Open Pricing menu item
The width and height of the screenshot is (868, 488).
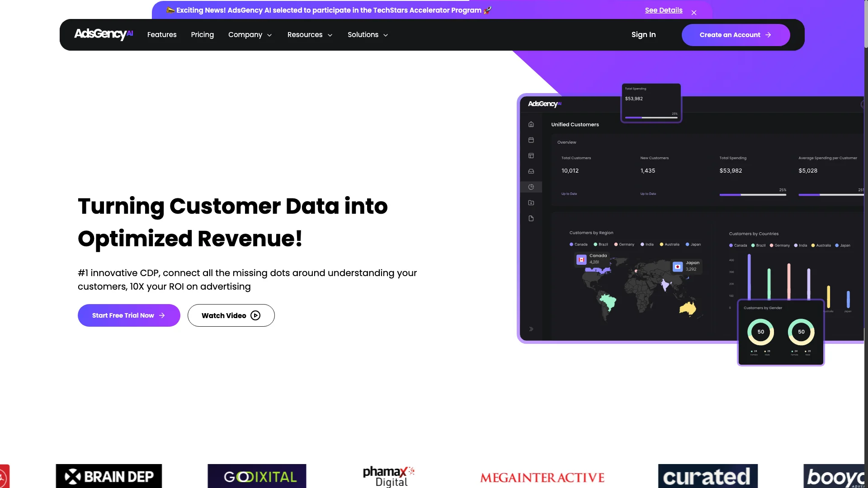(x=202, y=34)
